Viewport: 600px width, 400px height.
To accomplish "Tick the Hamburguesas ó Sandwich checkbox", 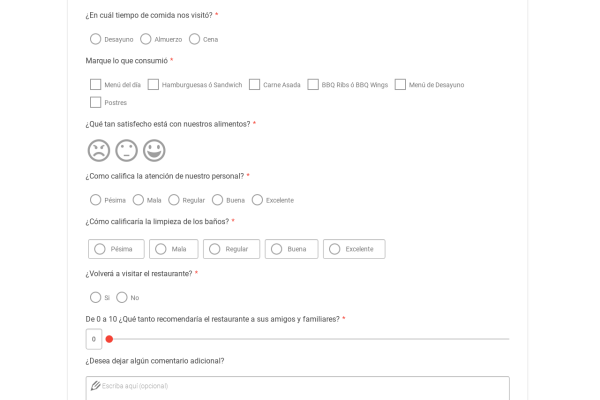I will (153, 85).
